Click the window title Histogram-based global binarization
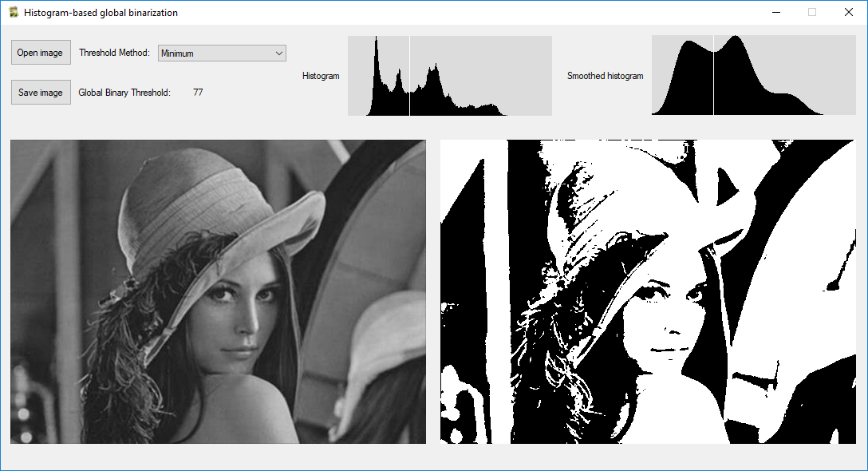 coord(101,12)
